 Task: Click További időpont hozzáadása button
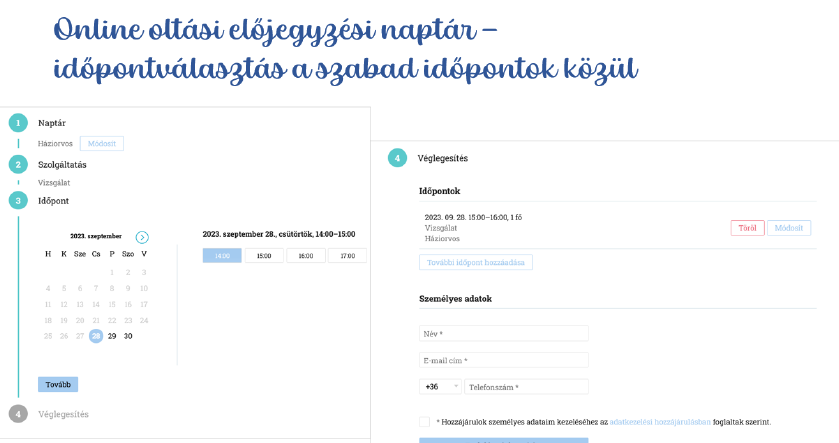pyautogui.click(x=476, y=263)
